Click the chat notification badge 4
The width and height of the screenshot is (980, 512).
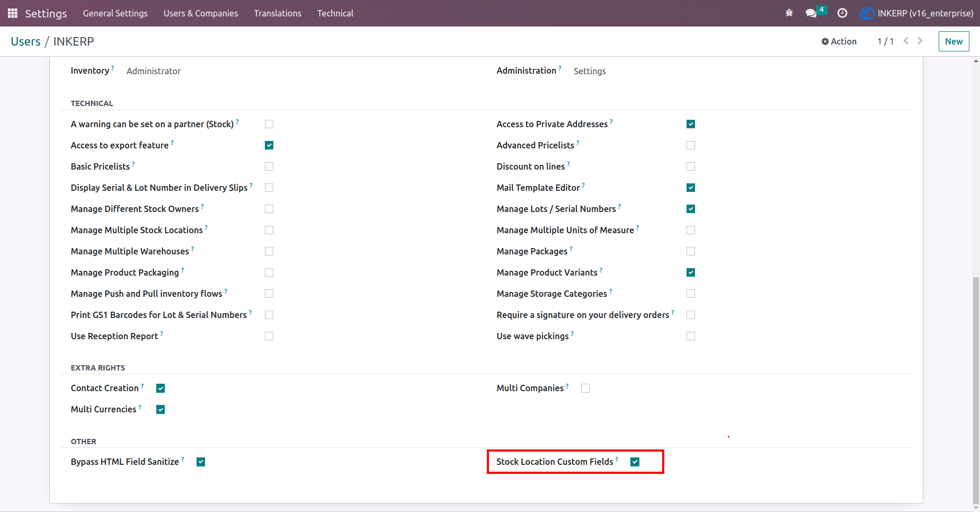(x=822, y=10)
